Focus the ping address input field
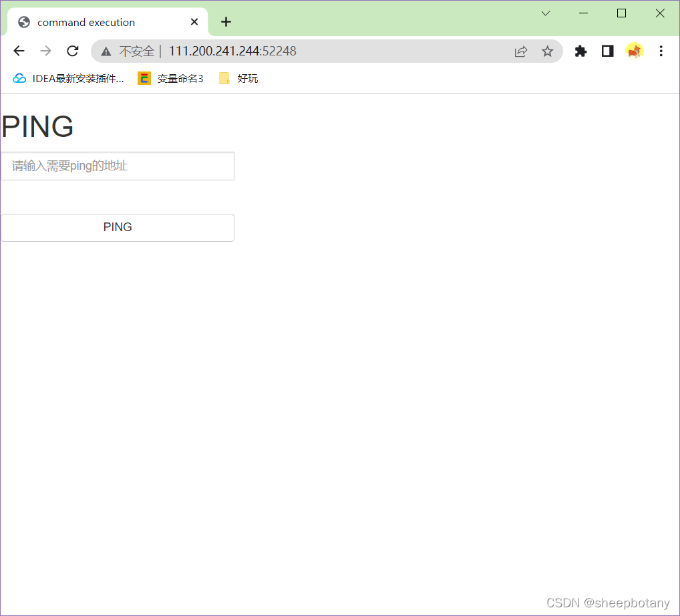The width and height of the screenshot is (680, 616). (x=118, y=166)
